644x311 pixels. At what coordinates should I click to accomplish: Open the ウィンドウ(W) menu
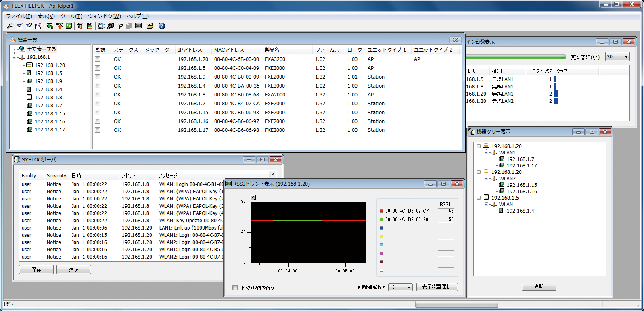(105, 16)
